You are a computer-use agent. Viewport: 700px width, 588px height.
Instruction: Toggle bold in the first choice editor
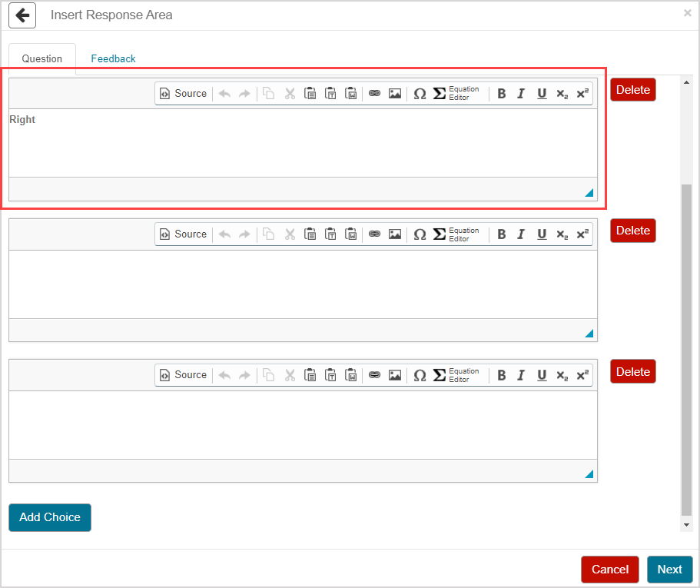502,94
